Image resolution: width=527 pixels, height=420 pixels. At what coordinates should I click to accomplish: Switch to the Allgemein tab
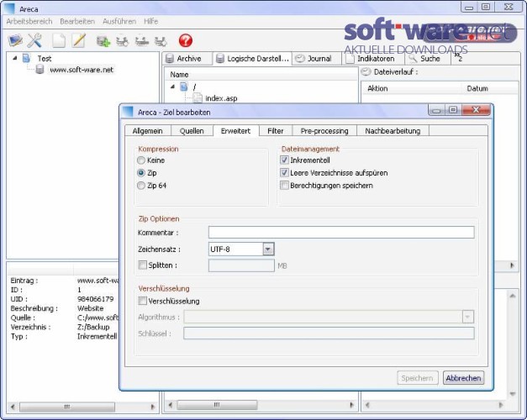tap(148, 131)
